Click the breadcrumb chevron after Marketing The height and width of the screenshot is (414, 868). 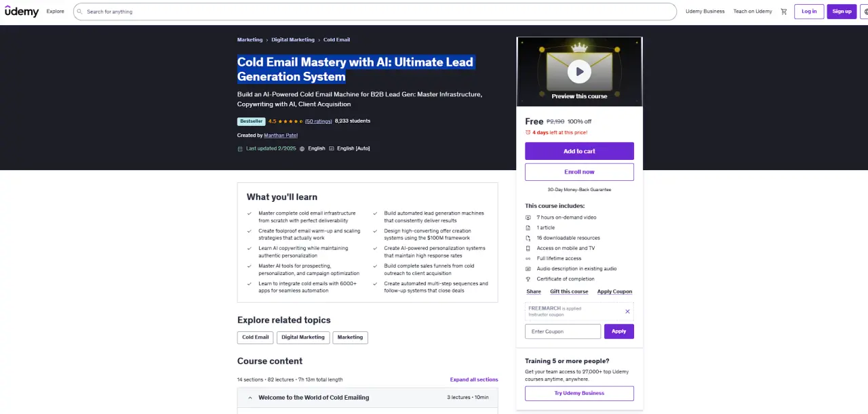267,40
